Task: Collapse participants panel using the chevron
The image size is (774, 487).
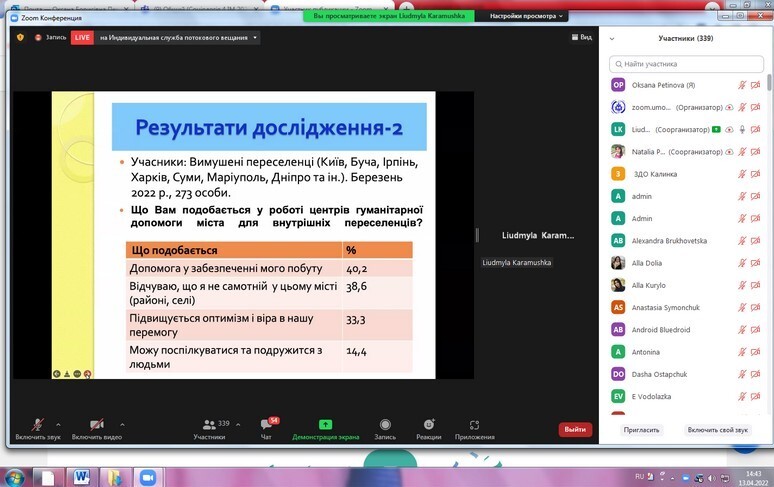Action: (612, 38)
